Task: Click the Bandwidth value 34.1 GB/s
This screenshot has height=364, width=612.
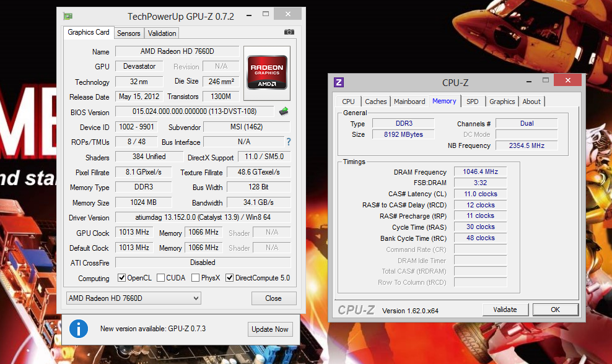Action: pos(258,202)
